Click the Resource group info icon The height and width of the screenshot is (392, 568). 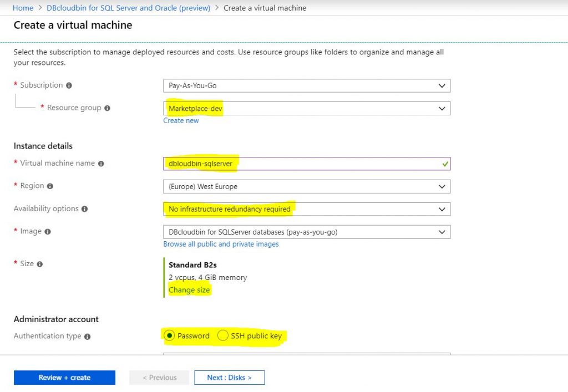pos(107,108)
